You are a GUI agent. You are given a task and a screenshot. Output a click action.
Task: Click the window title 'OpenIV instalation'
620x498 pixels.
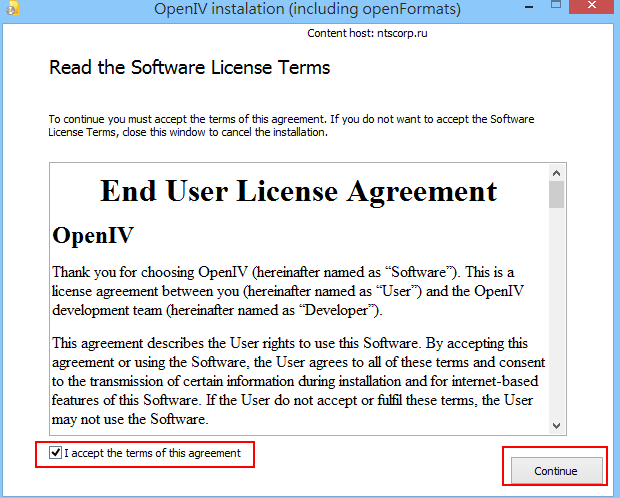[x=307, y=8]
